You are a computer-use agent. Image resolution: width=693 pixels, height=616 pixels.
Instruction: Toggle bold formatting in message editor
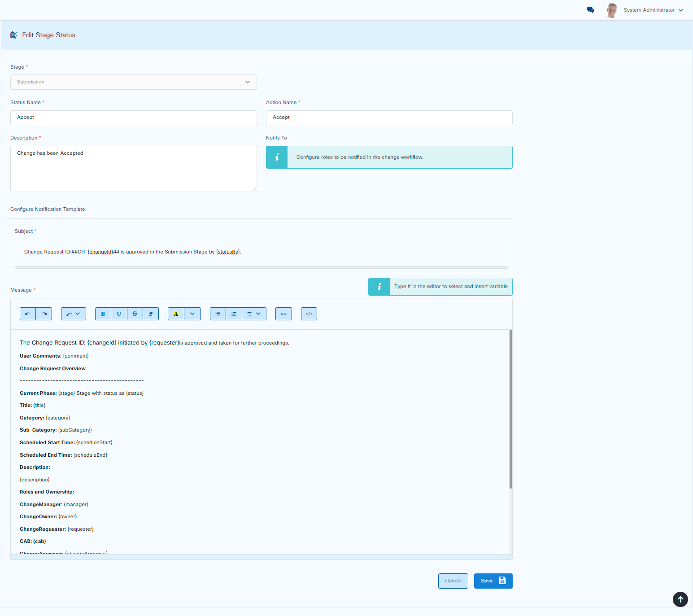point(103,314)
